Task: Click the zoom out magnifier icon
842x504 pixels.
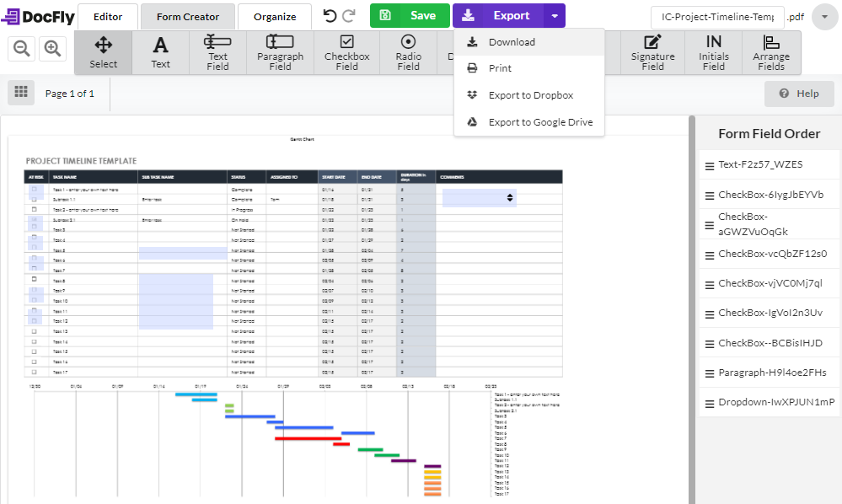Action: 22,50
